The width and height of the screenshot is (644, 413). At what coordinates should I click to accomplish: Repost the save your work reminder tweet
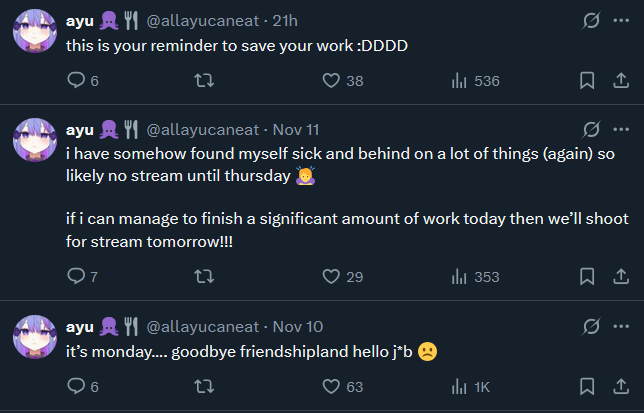click(204, 81)
